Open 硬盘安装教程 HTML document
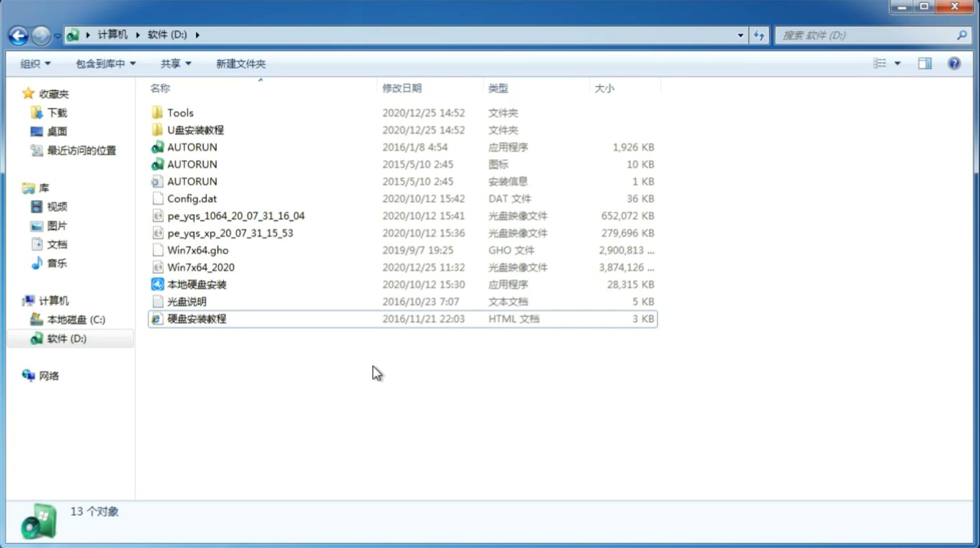The height and width of the screenshot is (548, 980). click(196, 318)
